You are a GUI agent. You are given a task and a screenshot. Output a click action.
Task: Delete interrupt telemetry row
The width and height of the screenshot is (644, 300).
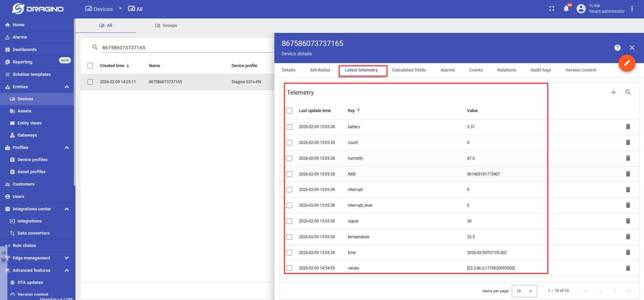[628, 190]
